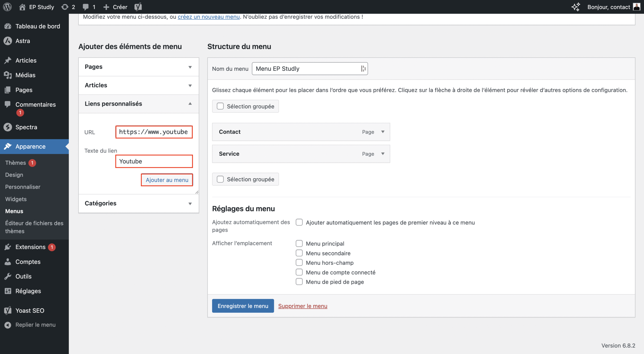
Task: Click créez un nouveau menu link
Action: (x=209, y=17)
